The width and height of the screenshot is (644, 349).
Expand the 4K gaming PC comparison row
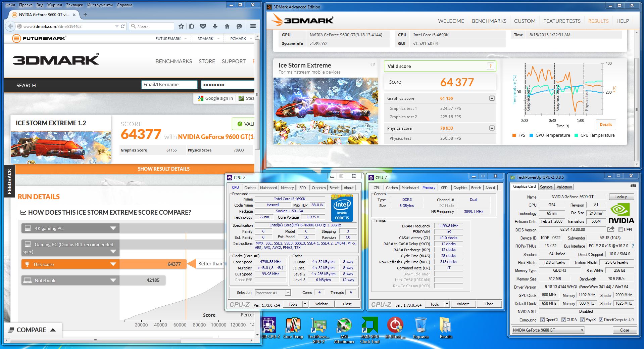[113, 228]
